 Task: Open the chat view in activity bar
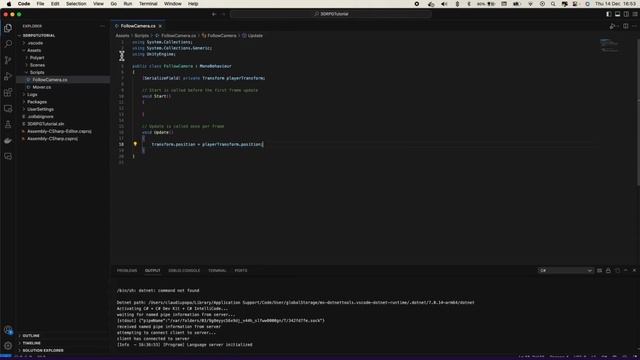click(x=8, y=156)
